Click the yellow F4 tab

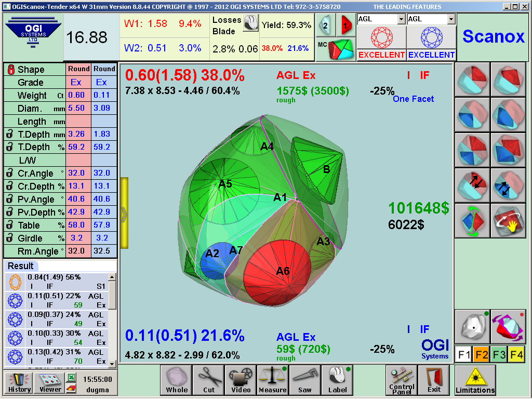[x=517, y=355]
